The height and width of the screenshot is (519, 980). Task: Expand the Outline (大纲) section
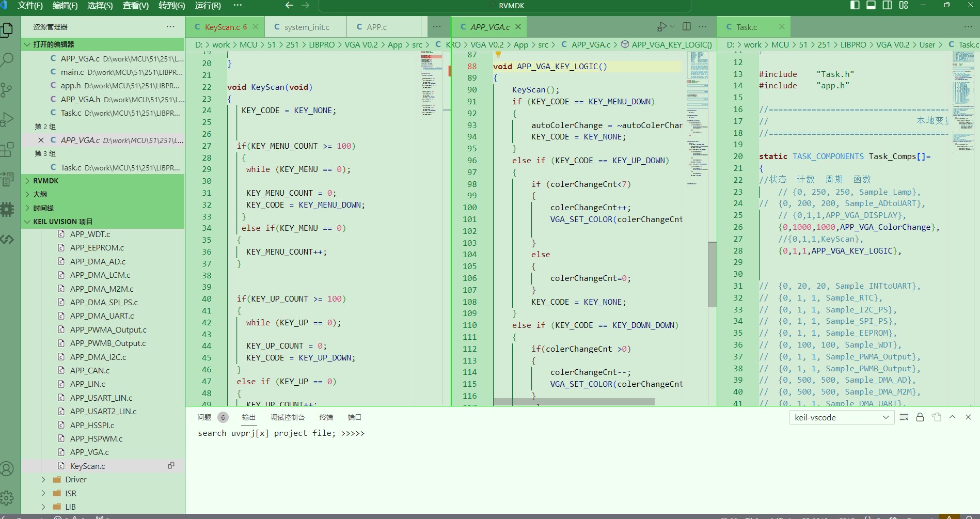click(103, 194)
